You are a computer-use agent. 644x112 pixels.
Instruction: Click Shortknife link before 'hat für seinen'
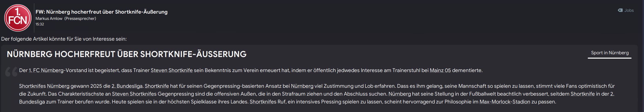(157, 86)
